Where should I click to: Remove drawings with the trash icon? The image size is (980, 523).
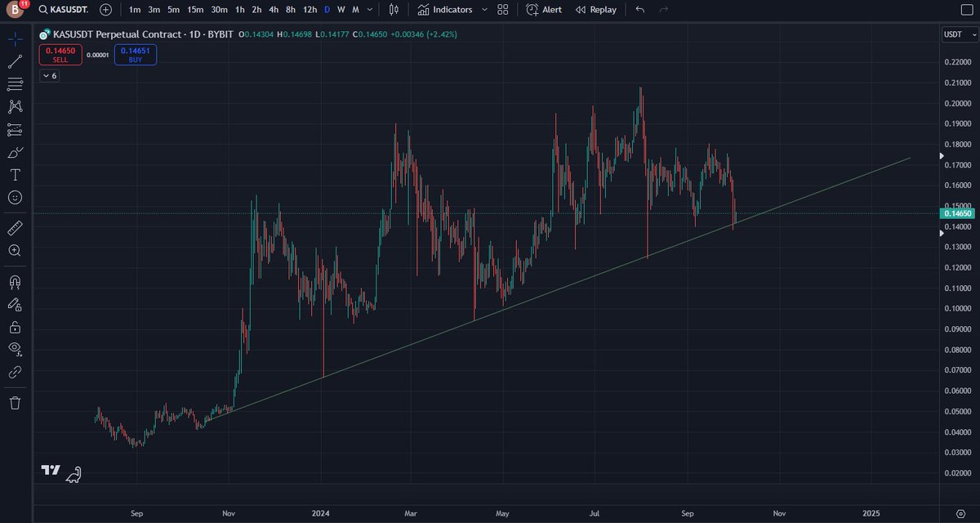point(15,402)
